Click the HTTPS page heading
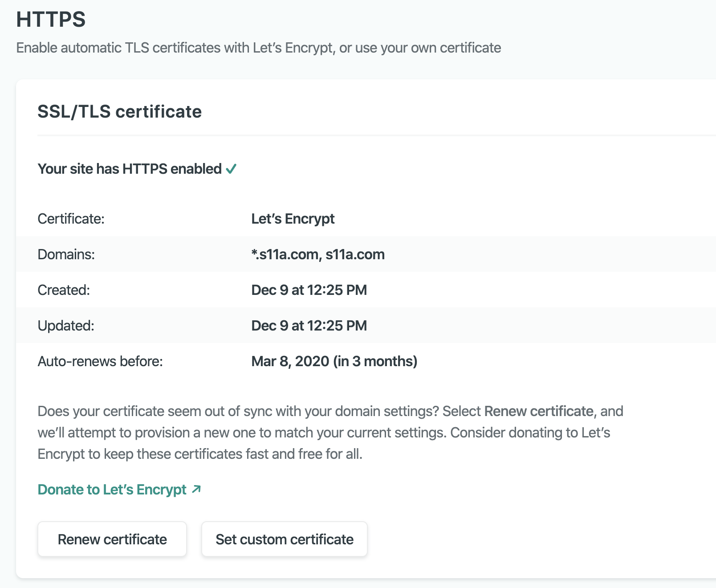This screenshot has width=716, height=588. point(51,20)
